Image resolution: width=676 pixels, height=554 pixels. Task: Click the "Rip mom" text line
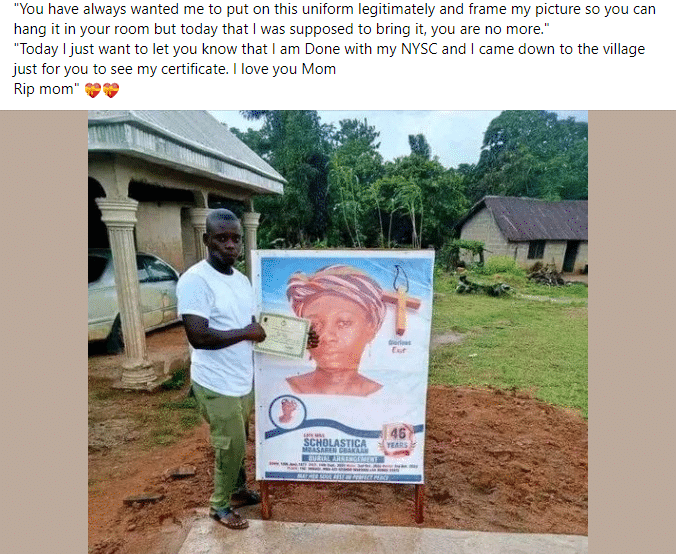(46, 89)
